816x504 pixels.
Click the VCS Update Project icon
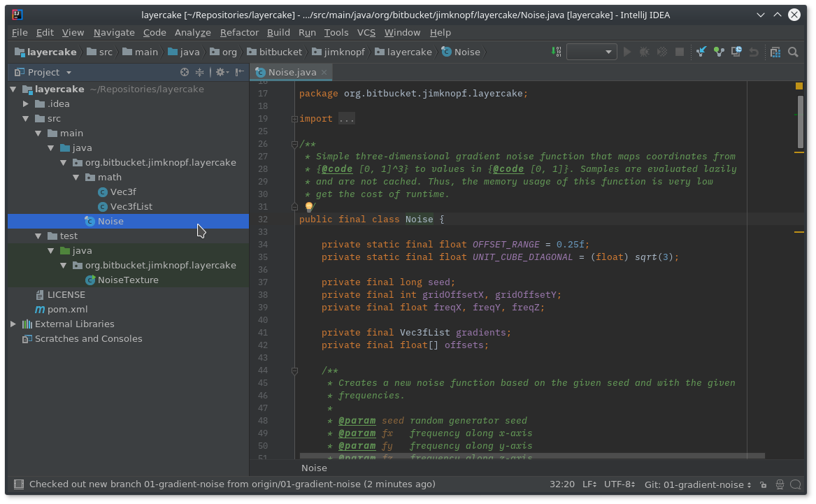(x=701, y=52)
